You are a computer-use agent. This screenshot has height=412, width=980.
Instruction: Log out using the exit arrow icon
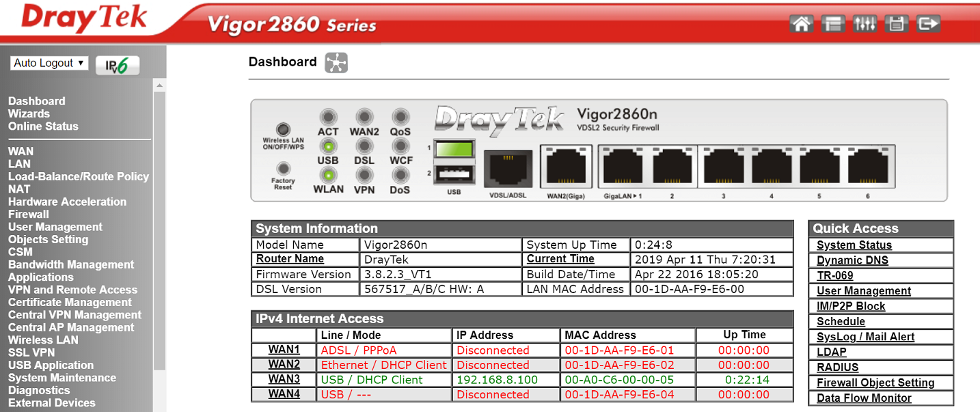928,24
